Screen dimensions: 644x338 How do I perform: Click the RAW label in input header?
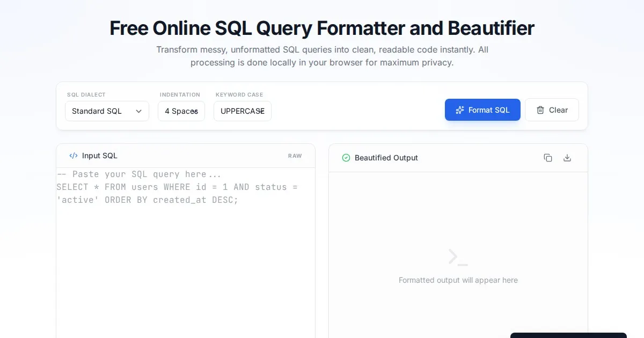click(295, 156)
